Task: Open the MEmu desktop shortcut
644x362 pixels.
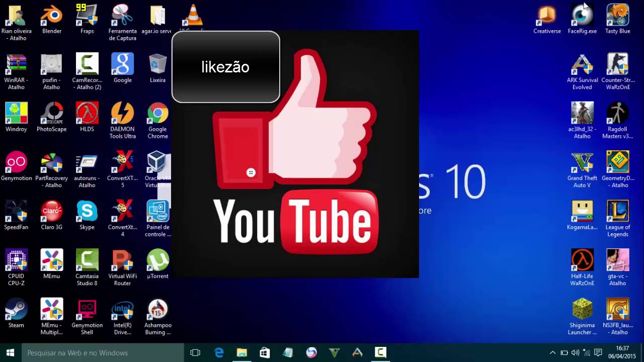Action: pos(52,264)
